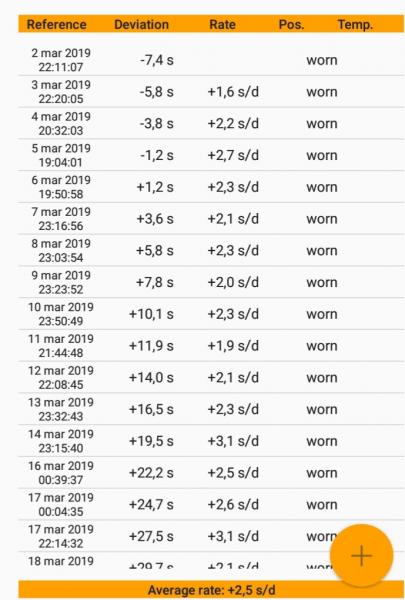Open the 5 mar 2019 19:04:01 entry

(x=211, y=155)
